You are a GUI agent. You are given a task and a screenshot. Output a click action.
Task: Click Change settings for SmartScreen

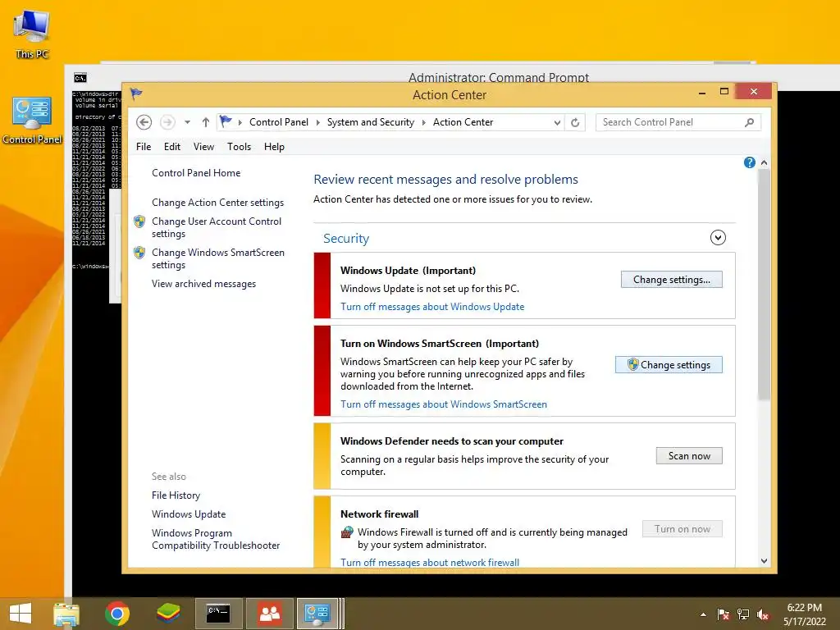click(x=669, y=365)
